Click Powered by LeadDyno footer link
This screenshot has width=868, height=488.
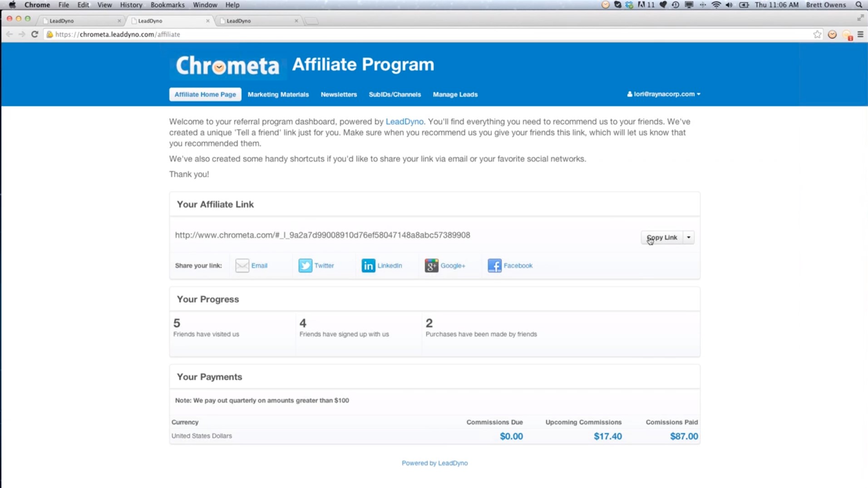click(x=434, y=463)
